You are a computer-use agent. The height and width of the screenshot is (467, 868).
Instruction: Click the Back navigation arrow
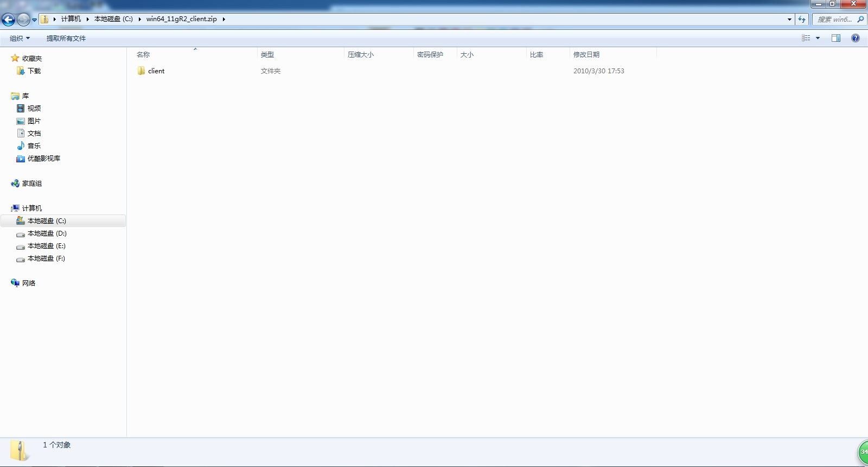(x=8, y=20)
